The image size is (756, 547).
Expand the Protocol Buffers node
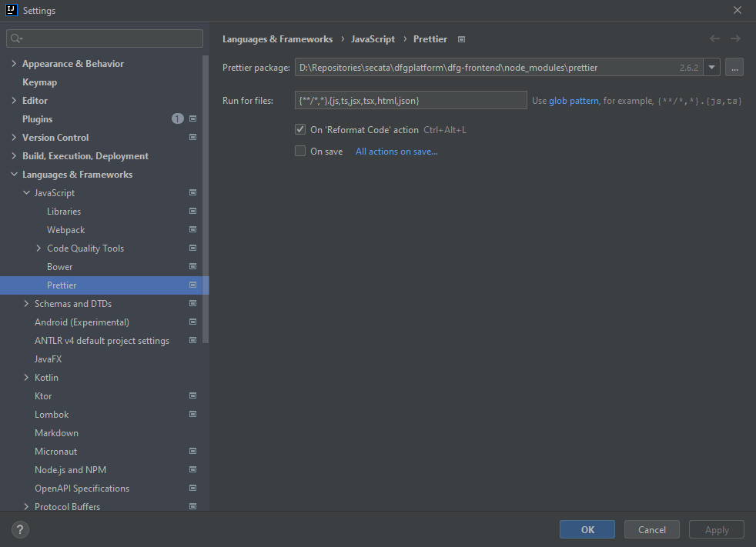click(26, 506)
